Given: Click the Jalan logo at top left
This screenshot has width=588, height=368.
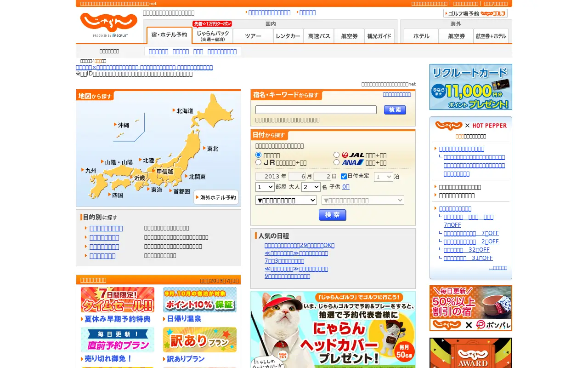Looking at the screenshot, I should point(109,23).
